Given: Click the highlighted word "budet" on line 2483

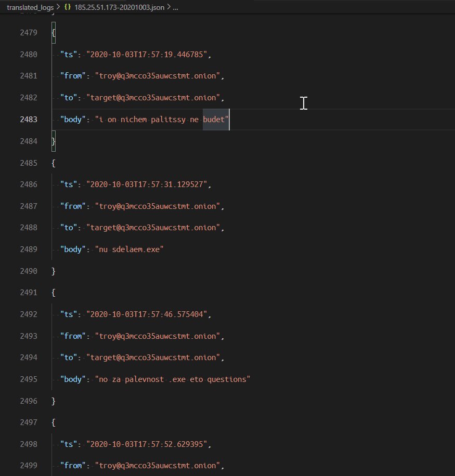Looking at the screenshot, I should (214, 120).
